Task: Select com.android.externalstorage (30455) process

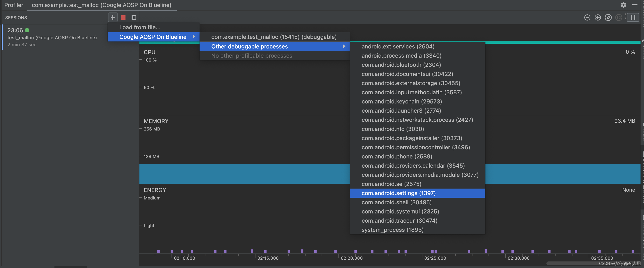Action: click(417, 83)
